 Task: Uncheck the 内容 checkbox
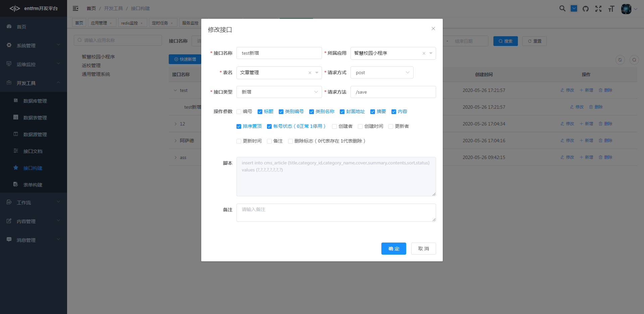coord(394,112)
